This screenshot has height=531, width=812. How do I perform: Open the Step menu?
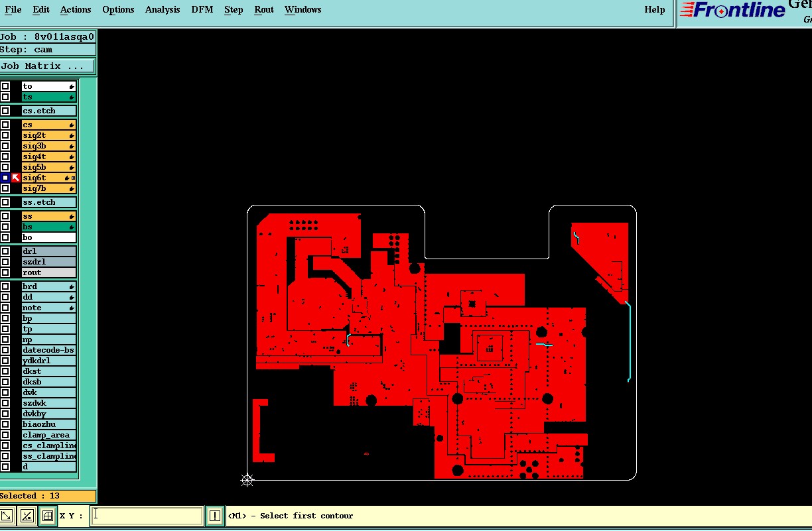click(x=234, y=9)
